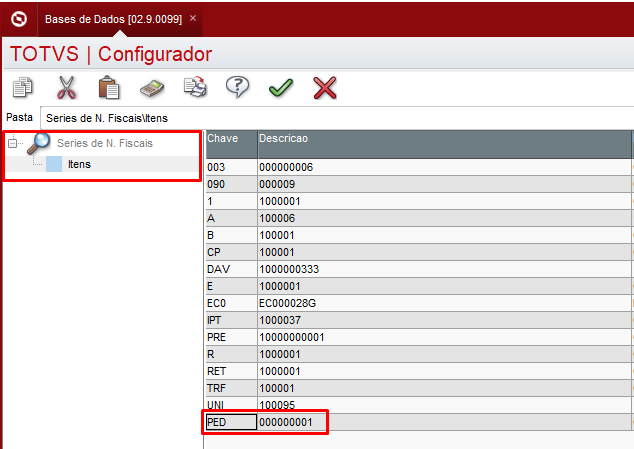The image size is (634, 449).
Task: Open the calculator toolbar icon
Action: [x=152, y=88]
